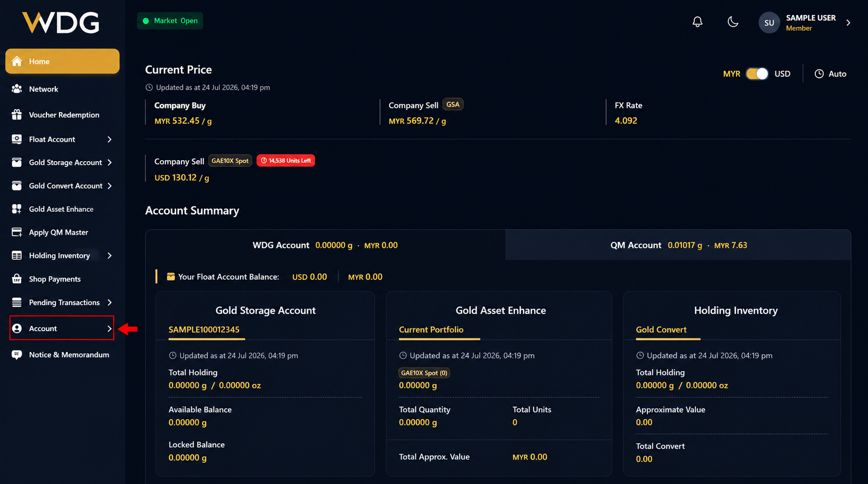Click the 14,538 Units Left badge
Image resolution: width=868 pixels, height=484 pixels.
click(286, 161)
